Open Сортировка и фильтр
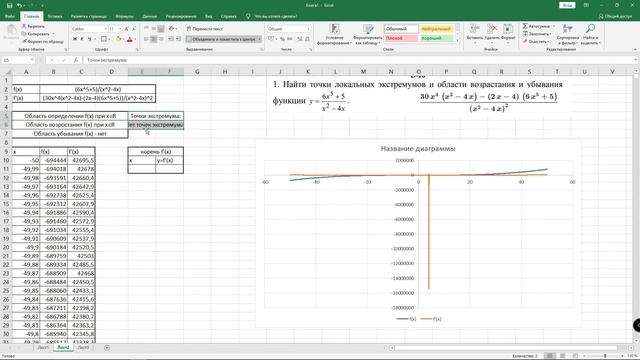This screenshot has height=360, width=640. tap(567, 34)
